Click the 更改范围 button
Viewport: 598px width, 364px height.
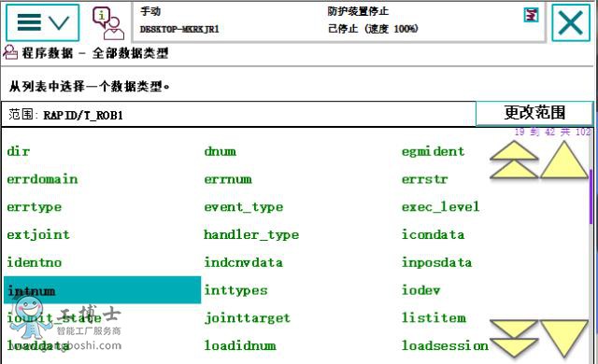pyautogui.click(x=534, y=113)
